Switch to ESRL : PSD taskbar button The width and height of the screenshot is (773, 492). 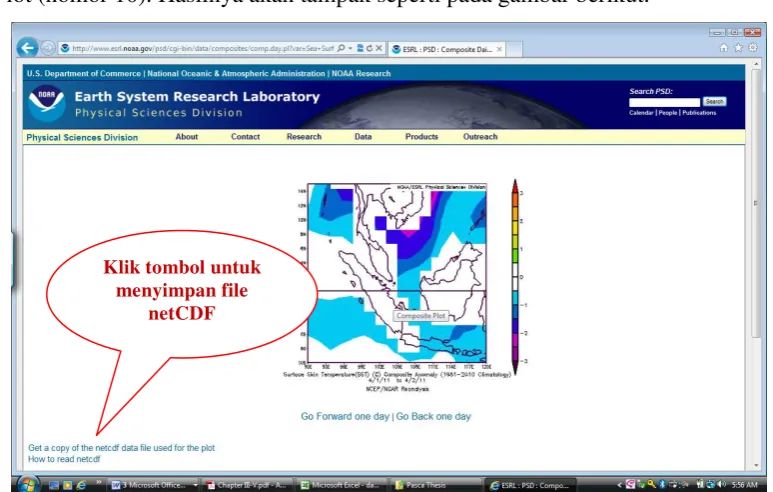coord(531,486)
